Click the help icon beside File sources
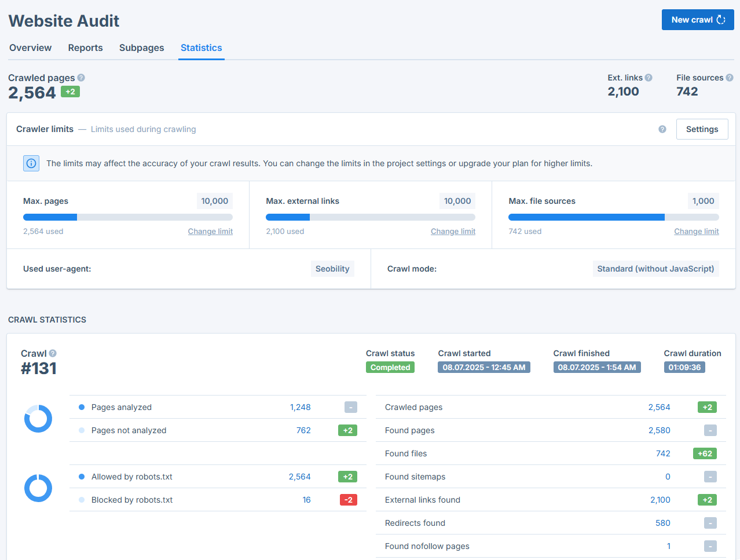Screen dimensions: 740x560 730,78
